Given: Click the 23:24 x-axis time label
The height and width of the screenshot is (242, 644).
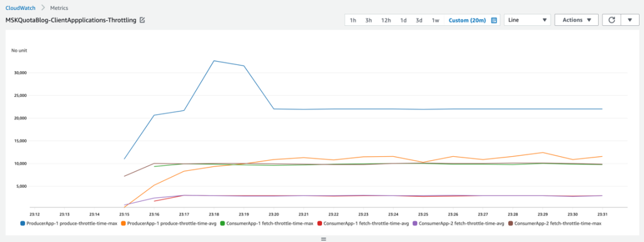Looking at the screenshot, I should [x=394, y=214].
